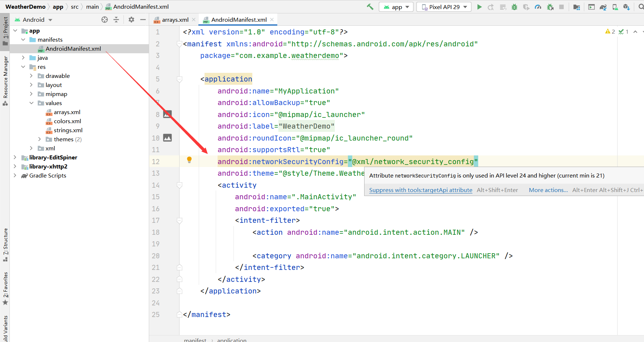Open AVD Manager icon
644x342 pixels.
pyautogui.click(x=615, y=7)
